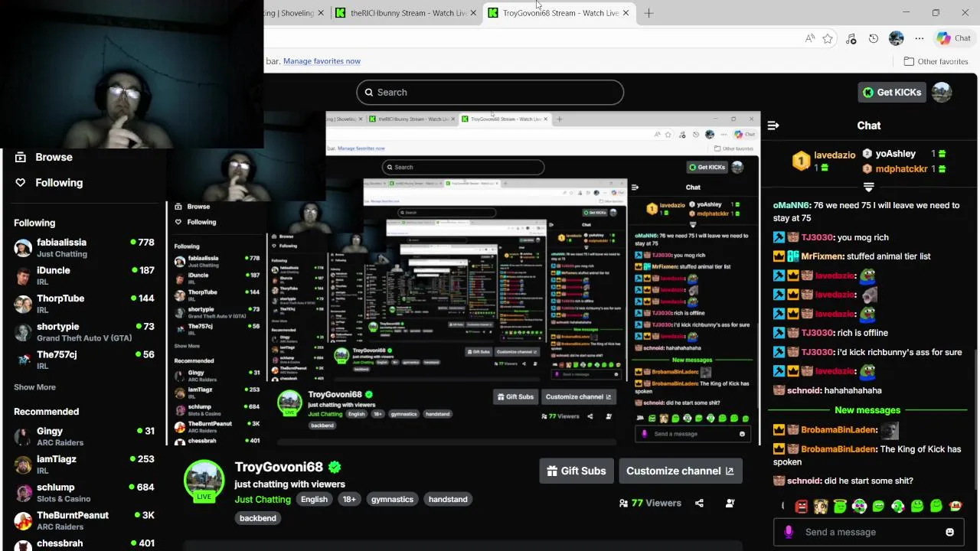Image resolution: width=980 pixels, height=551 pixels.
Task: Select the gymnastics tag
Action: 392,499
